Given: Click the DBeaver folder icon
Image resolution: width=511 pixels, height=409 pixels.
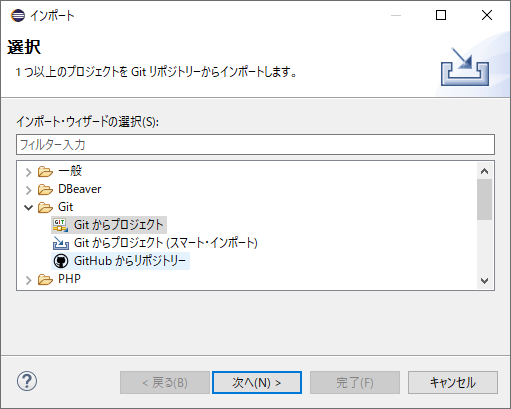Looking at the screenshot, I should 45,189.
